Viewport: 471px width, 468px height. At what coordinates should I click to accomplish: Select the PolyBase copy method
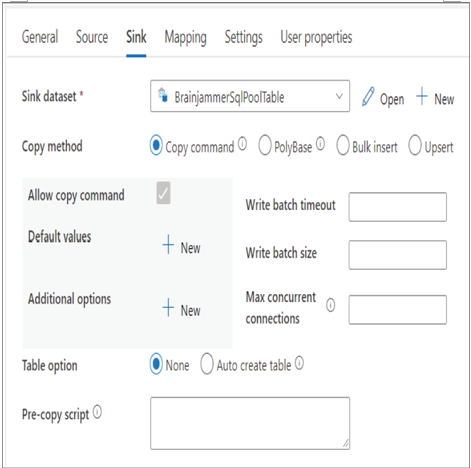265,145
